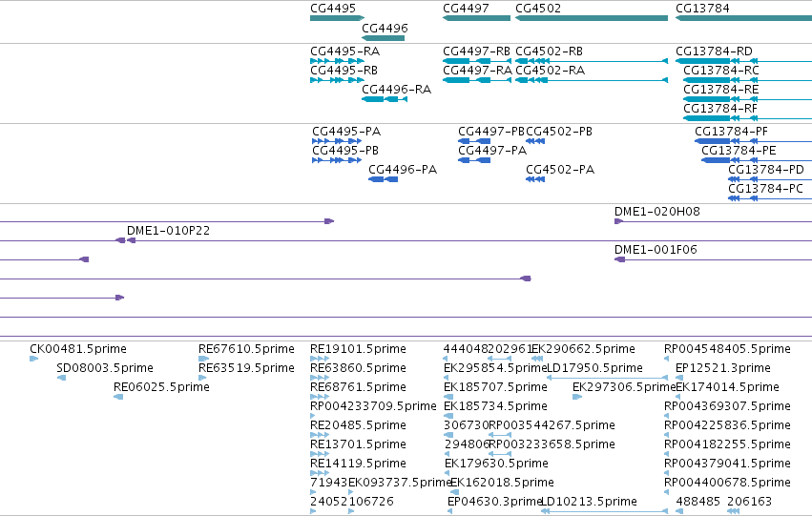Select the CG4495 gene bar
Screen dimensions: 812x516
pyautogui.click(x=337, y=18)
